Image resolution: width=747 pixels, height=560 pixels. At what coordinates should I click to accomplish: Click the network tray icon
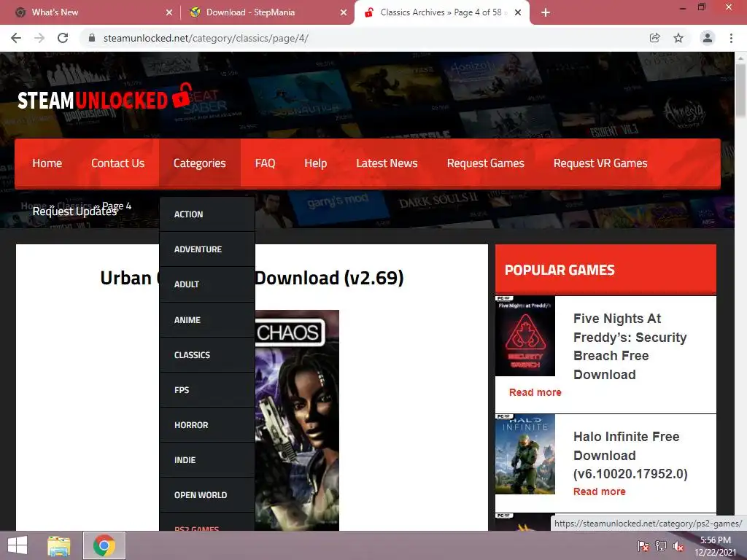661,546
